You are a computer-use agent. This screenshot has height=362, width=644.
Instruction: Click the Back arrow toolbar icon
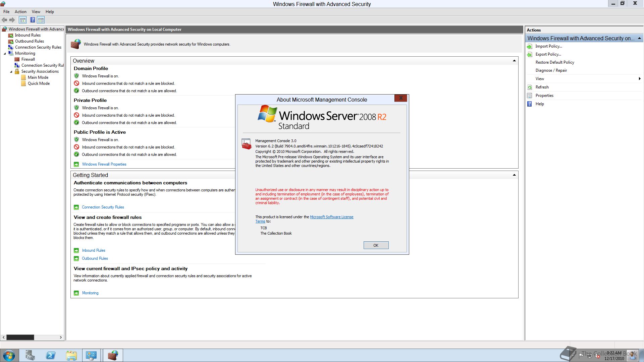pos(4,20)
